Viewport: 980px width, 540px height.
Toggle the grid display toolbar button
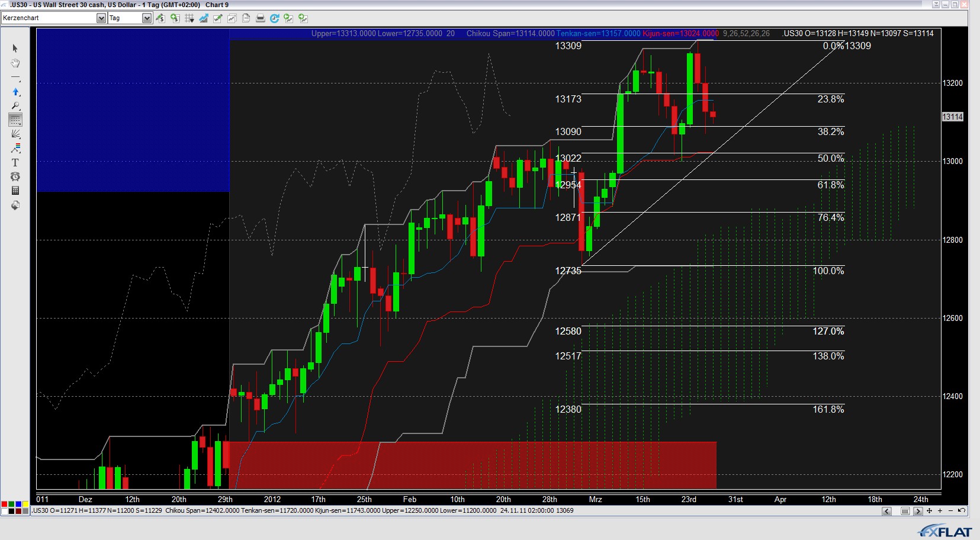(x=189, y=18)
